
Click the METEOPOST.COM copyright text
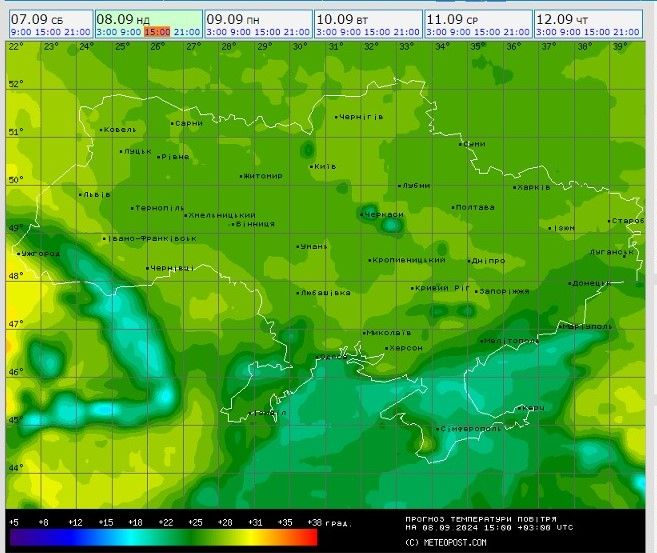446,542
